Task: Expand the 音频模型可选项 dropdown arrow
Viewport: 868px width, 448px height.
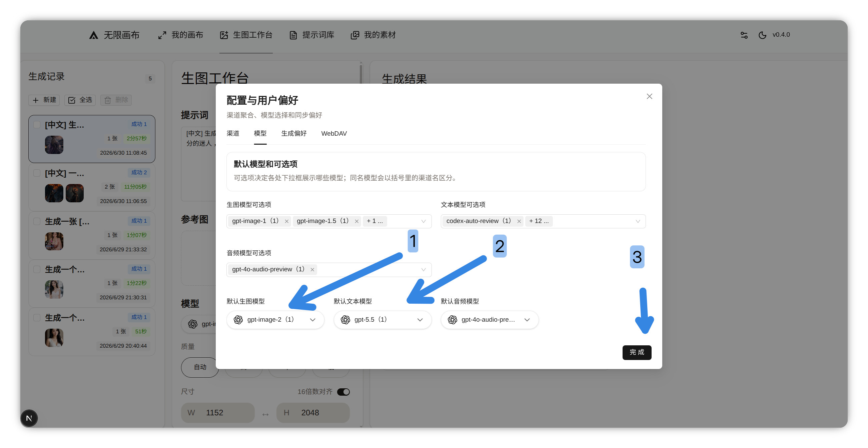Action: click(423, 269)
